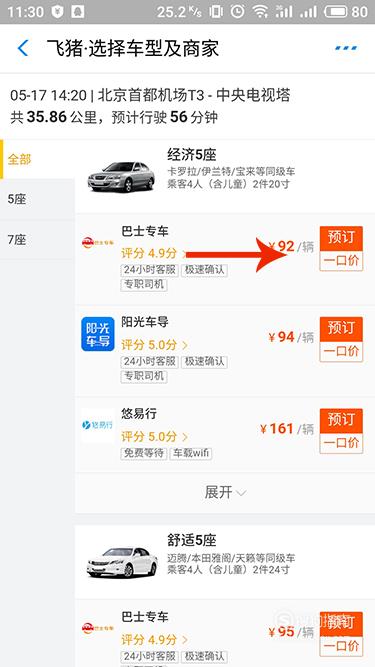Screen dimensions: 375x667
Task: Tap the blue back arrow icon
Action: (23, 48)
